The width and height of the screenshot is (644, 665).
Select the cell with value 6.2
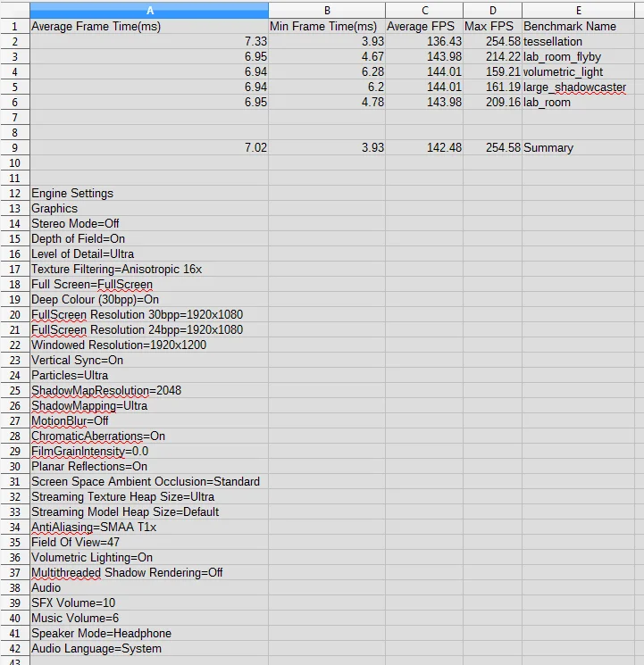point(327,87)
